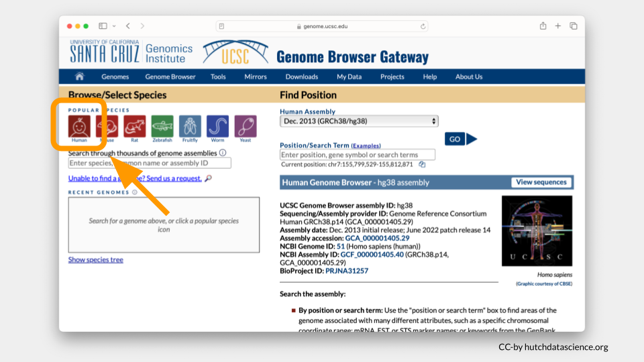
Task: Copy current position with the clipboard icon
Action: point(422,164)
